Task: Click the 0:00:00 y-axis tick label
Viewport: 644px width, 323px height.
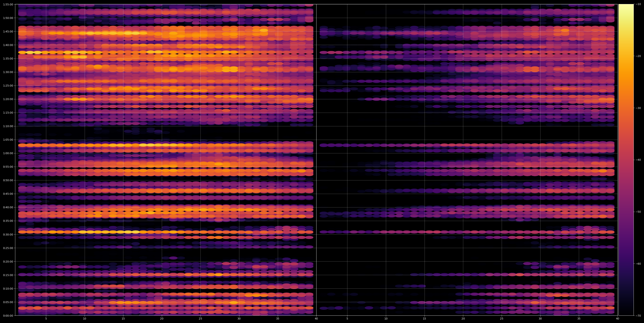Action: [8, 316]
